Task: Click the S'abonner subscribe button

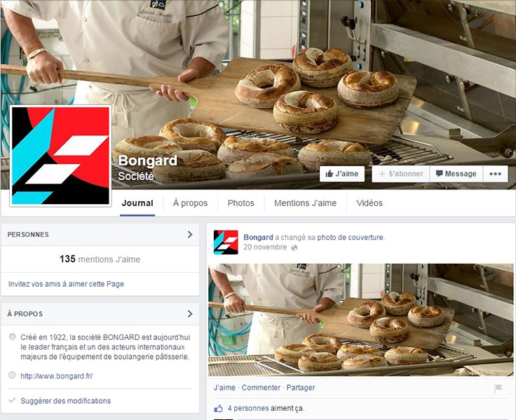Action: [400, 174]
